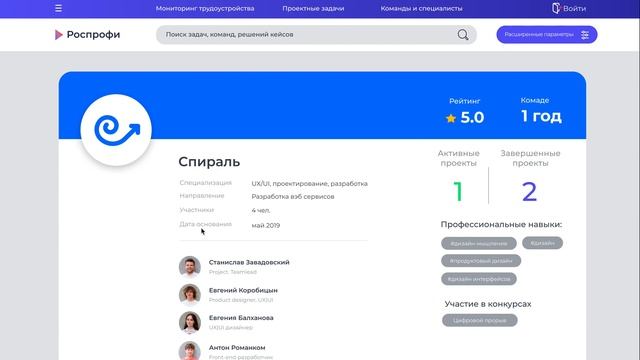The height and width of the screenshot is (360, 640).
Task: Click the rating value 5.0
Action: (472, 118)
